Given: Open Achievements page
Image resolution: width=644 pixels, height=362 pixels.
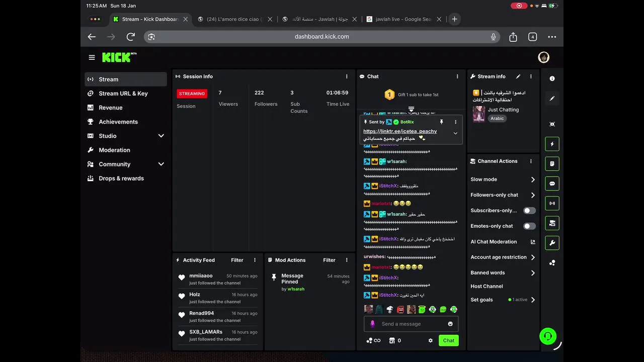Looking at the screenshot, I should point(126,122).
